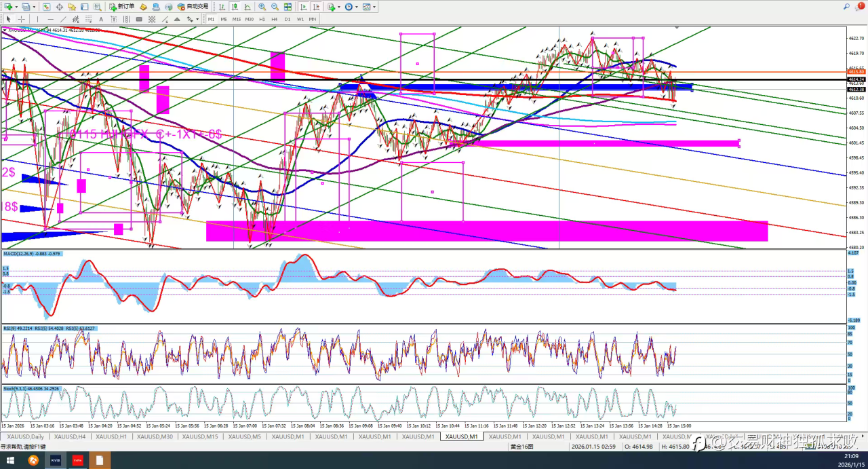Click the zoom out magnifier
868x469 pixels.
275,7
